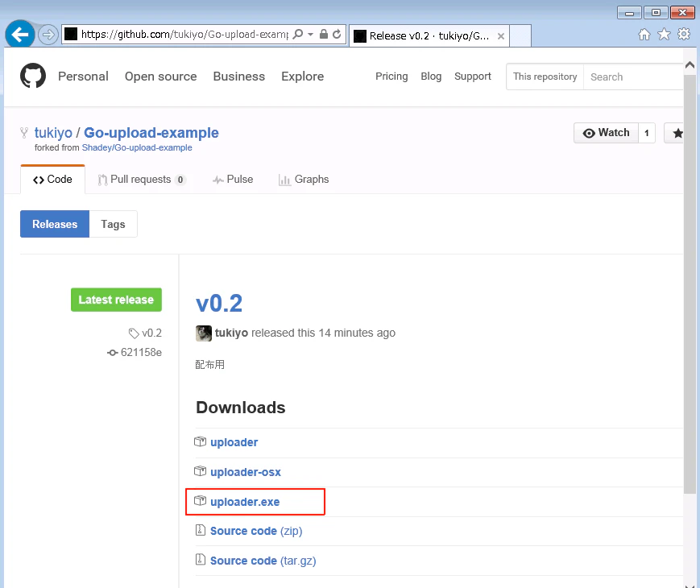Click the file icon beside Source code (tar.gz)
This screenshot has width=700, height=588.
coord(200,560)
